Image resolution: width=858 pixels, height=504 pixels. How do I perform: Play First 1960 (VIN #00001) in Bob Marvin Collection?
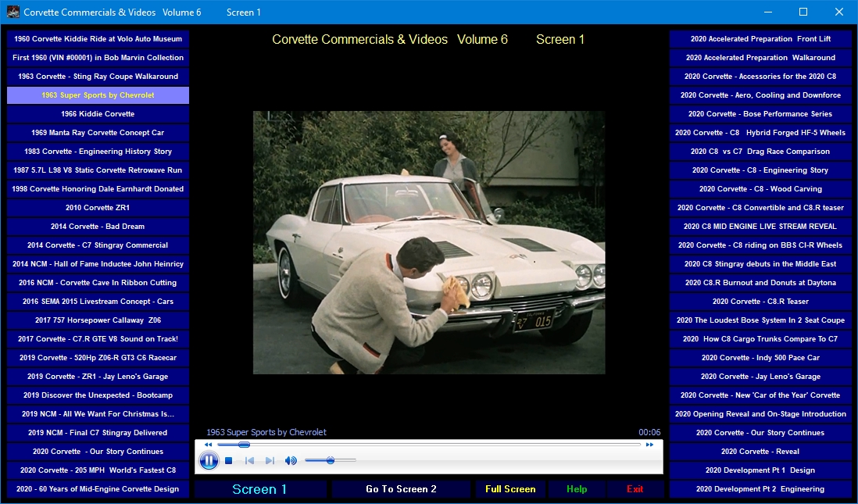(98, 58)
